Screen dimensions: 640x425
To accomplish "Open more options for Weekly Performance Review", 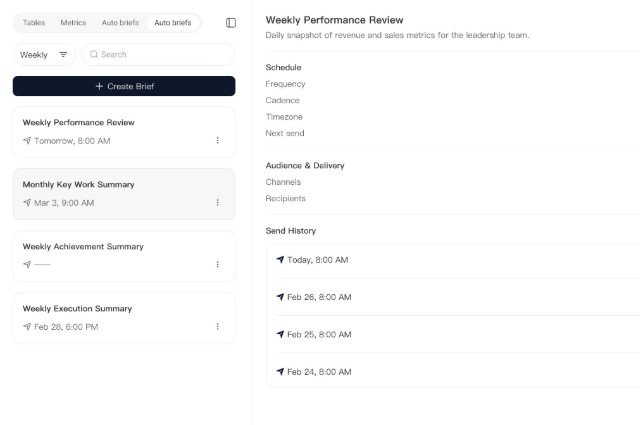I will click(218, 140).
